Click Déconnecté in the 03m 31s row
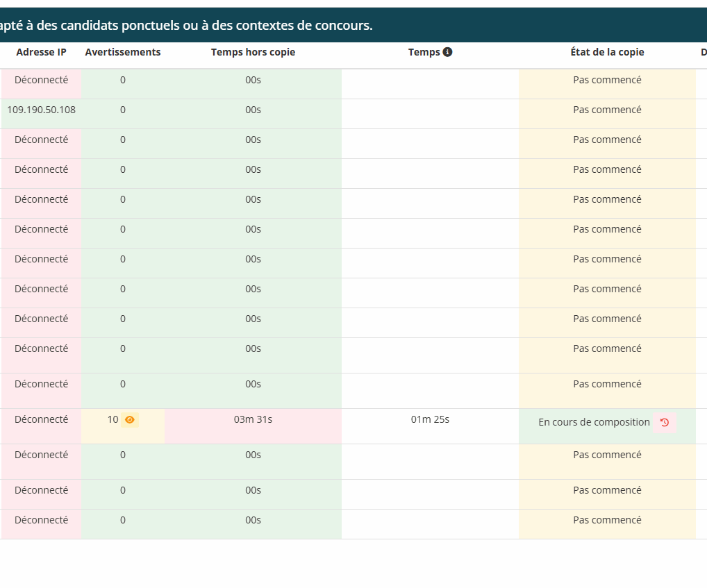 [x=41, y=419]
